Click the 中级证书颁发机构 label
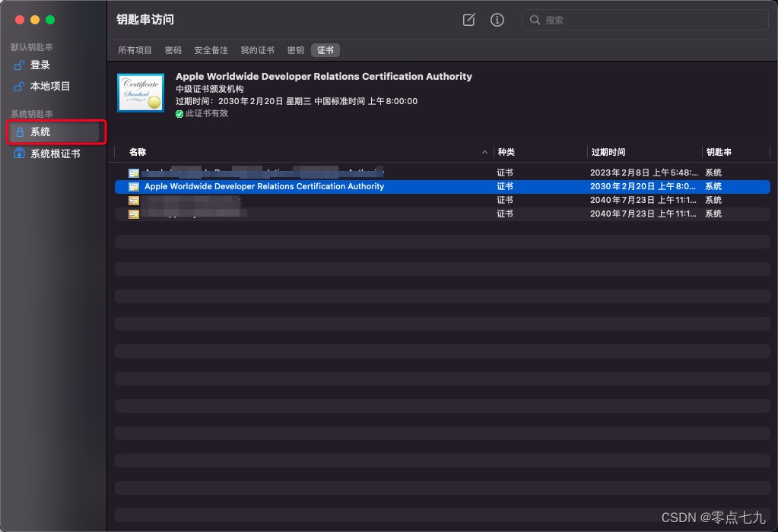The width and height of the screenshot is (778, 532). tap(209, 89)
